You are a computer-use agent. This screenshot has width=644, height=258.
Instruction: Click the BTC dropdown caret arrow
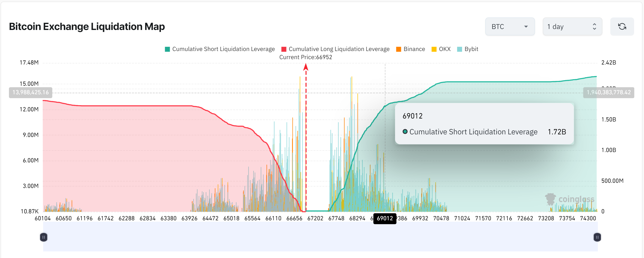tap(526, 27)
